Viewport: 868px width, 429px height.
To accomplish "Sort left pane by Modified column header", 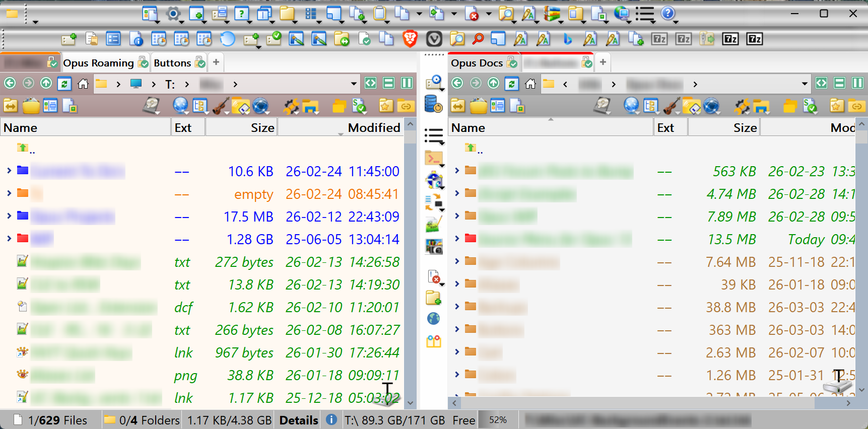I will (373, 128).
